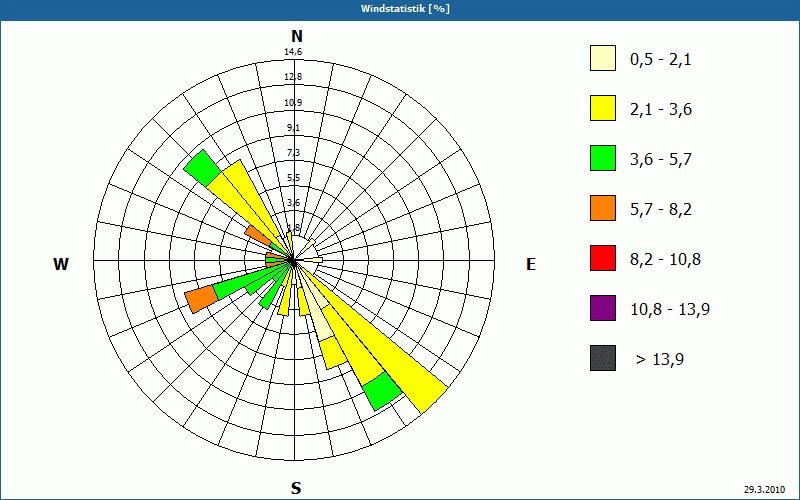The image size is (800, 500).
Task: Click the small pale yellow east bar
Action: coord(312,260)
